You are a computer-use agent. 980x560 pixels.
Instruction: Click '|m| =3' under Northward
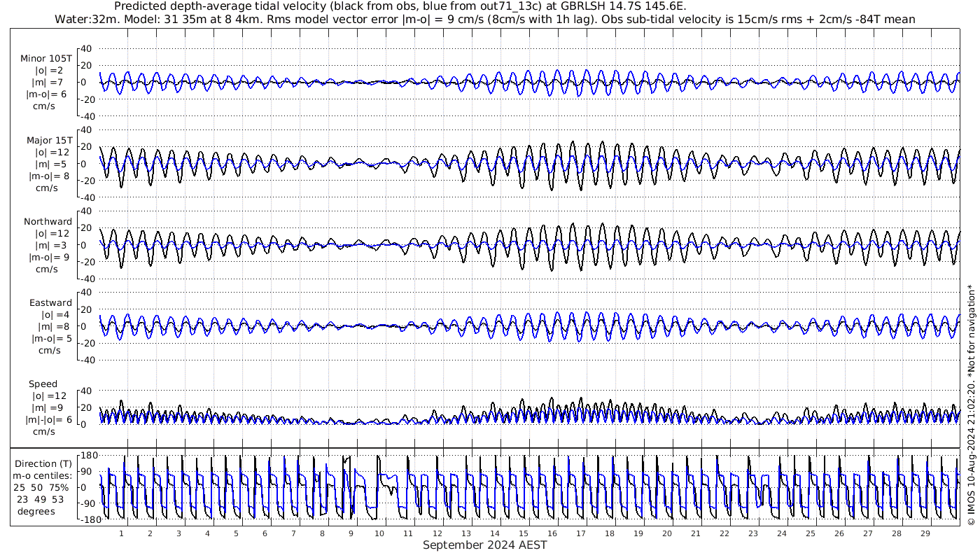pyautogui.click(x=50, y=246)
